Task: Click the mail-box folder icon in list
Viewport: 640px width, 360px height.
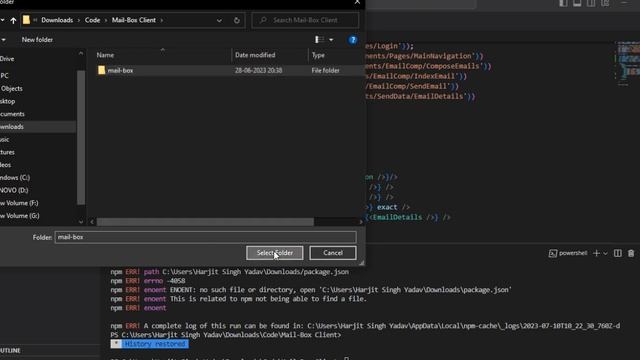Action: (x=102, y=70)
